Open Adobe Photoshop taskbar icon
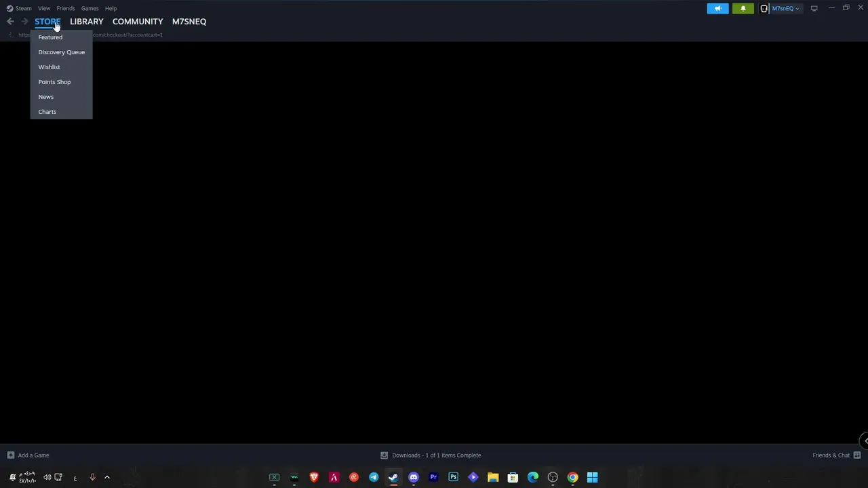 pos(453,477)
